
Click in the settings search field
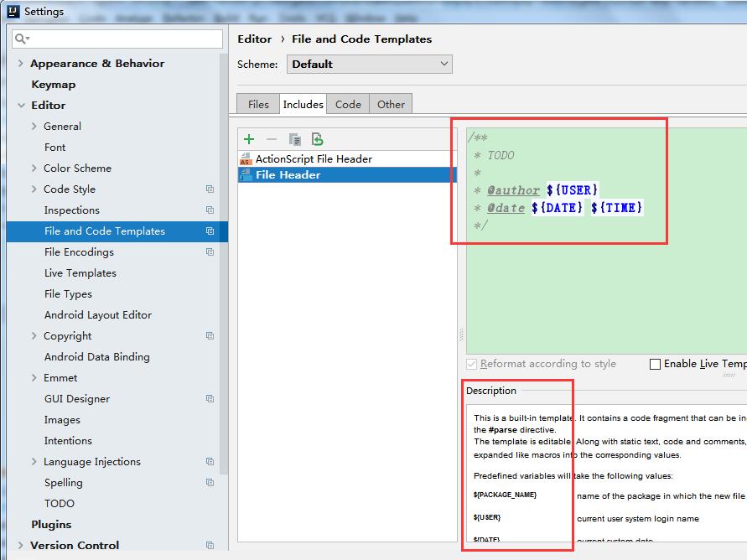(117, 39)
